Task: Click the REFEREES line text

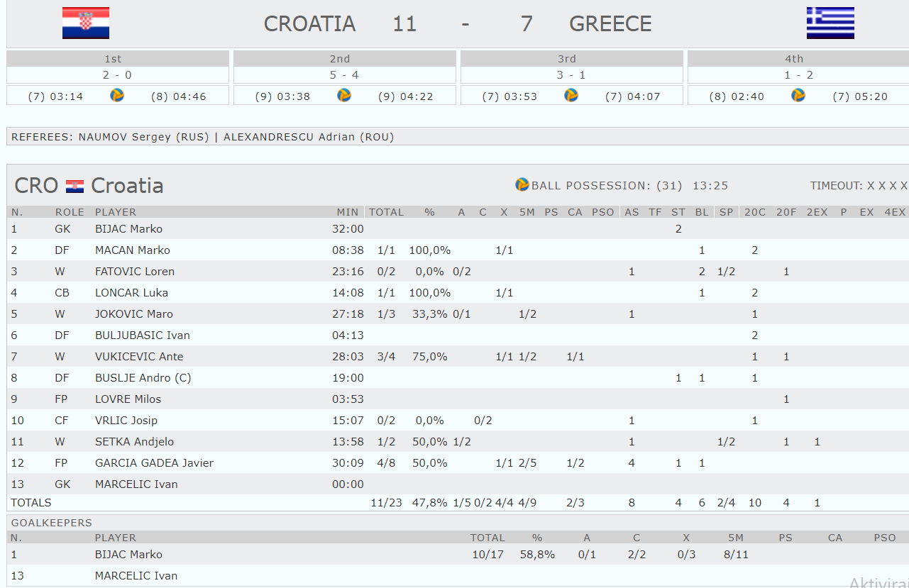Action: pos(203,137)
